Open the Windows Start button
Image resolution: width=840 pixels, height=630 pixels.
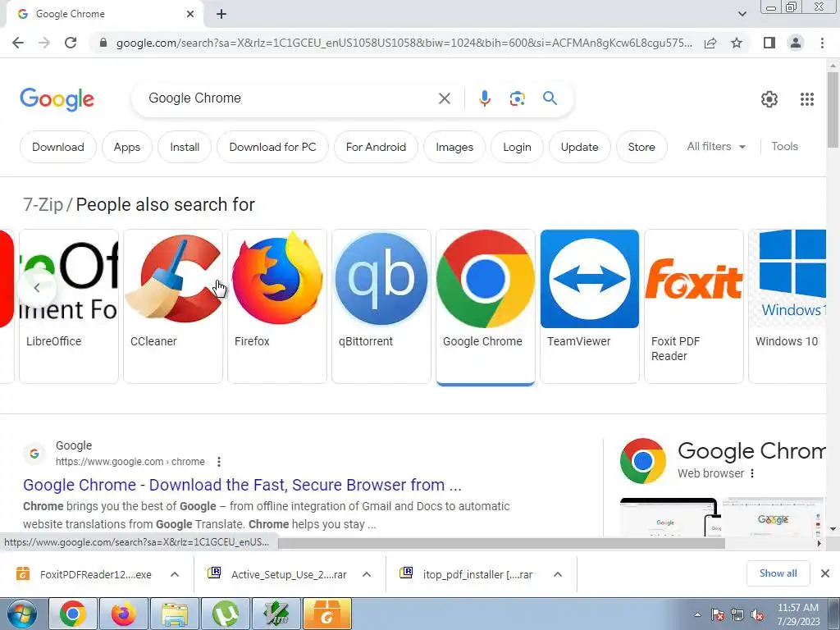click(x=21, y=614)
